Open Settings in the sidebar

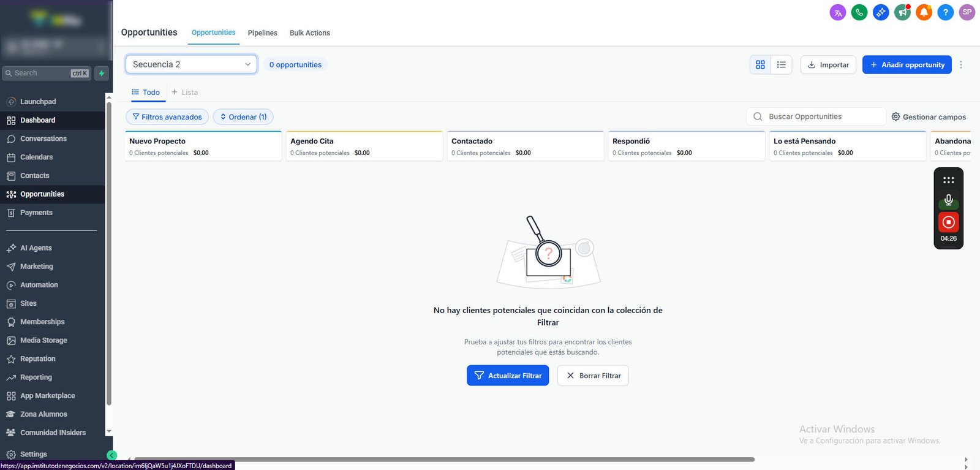click(x=53, y=454)
